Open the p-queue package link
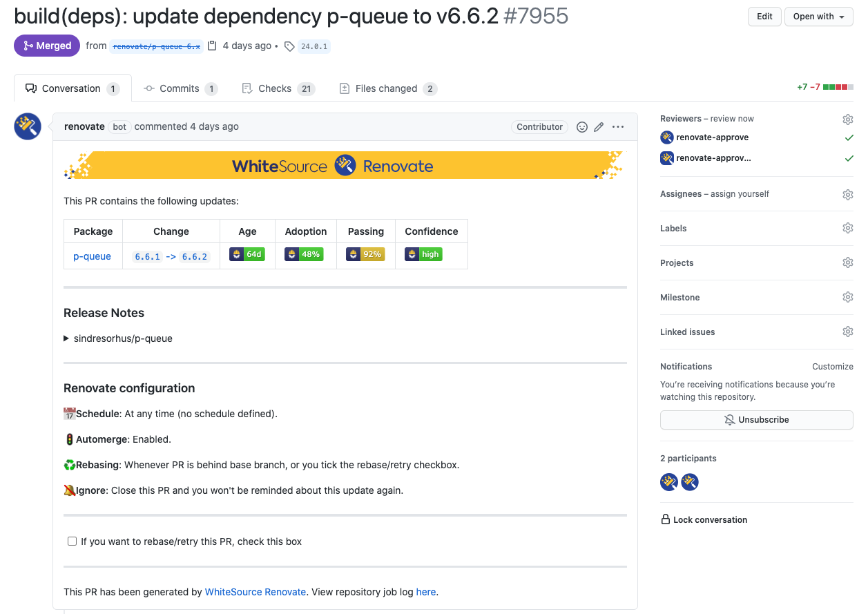The height and width of the screenshot is (614, 868). pyautogui.click(x=92, y=256)
